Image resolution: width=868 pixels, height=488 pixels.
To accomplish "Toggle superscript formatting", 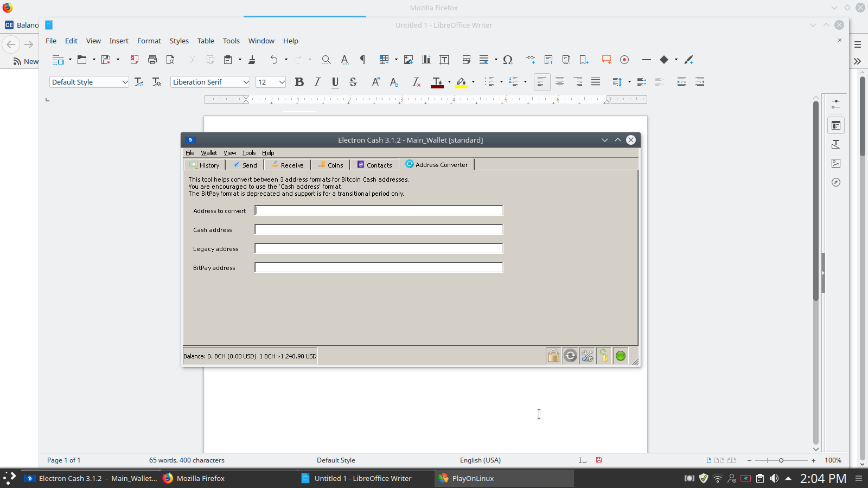I will coord(376,82).
